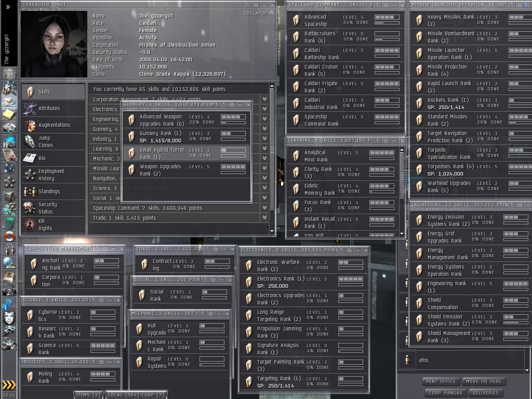This screenshot has width=532, height=399.
Task: Click Small Hybrid Turret skill book icon
Action: coord(131,153)
